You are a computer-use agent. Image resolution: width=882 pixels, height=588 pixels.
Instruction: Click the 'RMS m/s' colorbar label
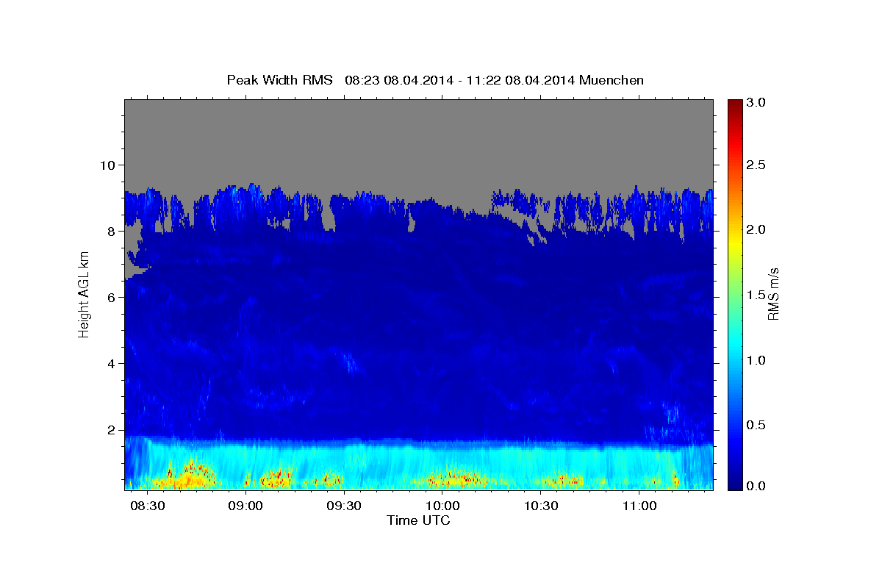(772, 294)
